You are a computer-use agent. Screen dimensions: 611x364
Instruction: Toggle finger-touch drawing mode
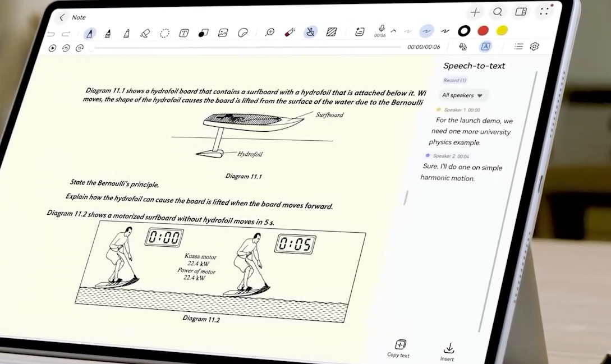(x=311, y=32)
